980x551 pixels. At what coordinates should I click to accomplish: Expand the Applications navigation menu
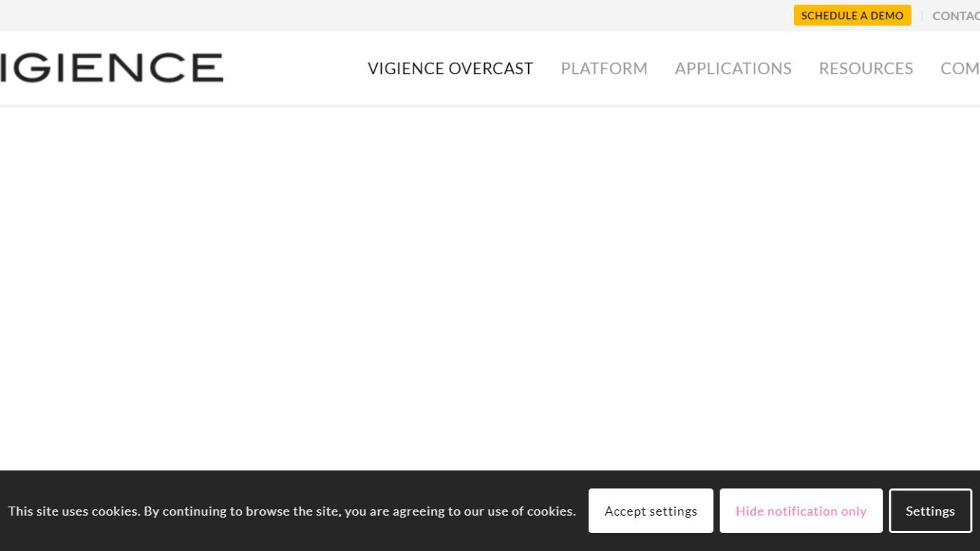pyautogui.click(x=733, y=68)
